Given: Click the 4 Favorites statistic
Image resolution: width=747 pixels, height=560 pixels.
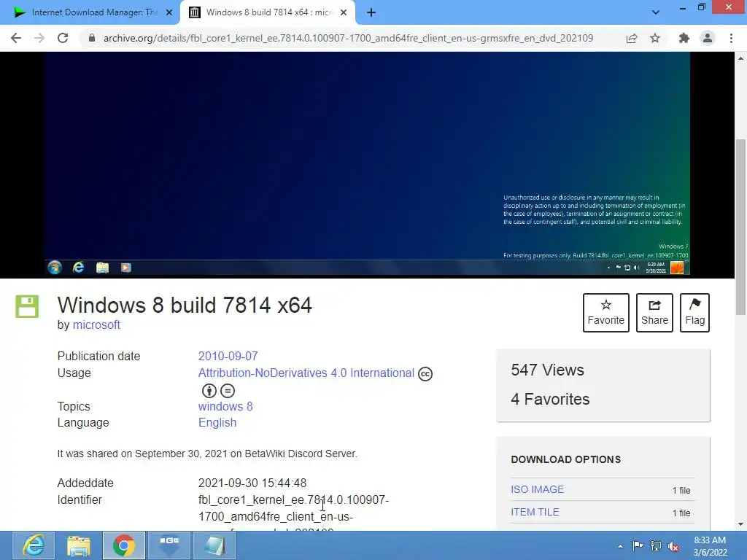Looking at the screenshot, I should point(550,399).
